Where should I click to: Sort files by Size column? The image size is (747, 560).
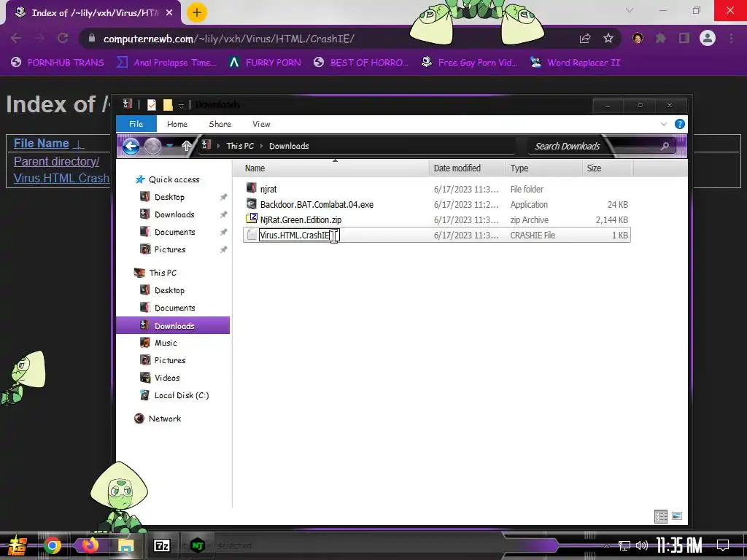(608, 168)
